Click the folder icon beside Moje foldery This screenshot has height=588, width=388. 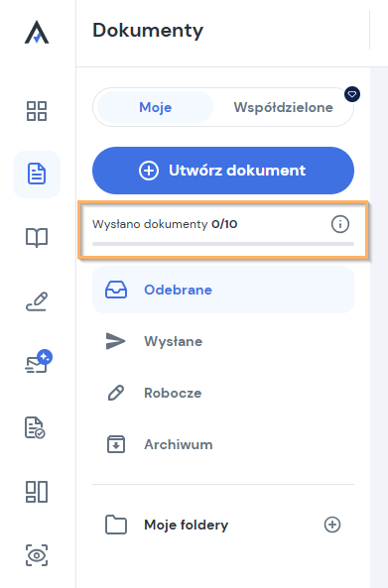click(116, 525)
